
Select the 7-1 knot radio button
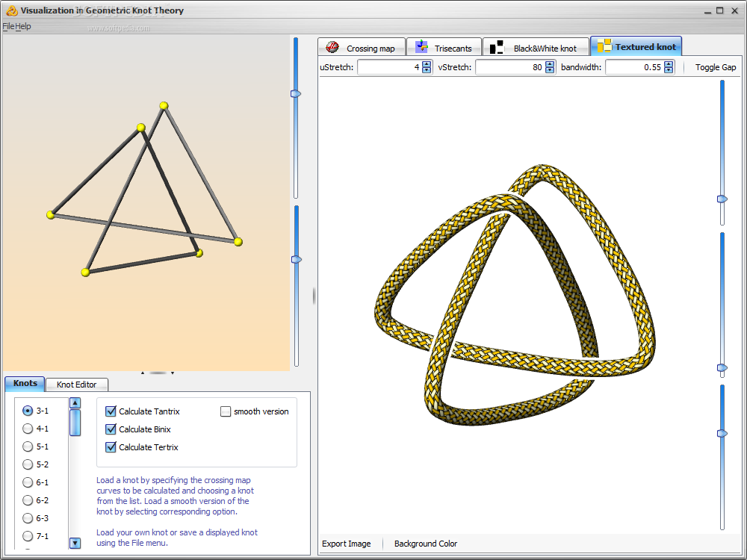pyautogui.click(x=28, y=536)
